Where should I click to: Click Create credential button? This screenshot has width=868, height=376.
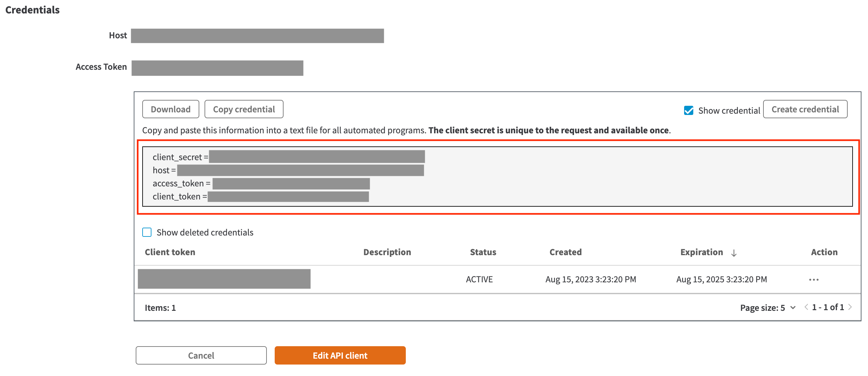[x=805, y=109]
